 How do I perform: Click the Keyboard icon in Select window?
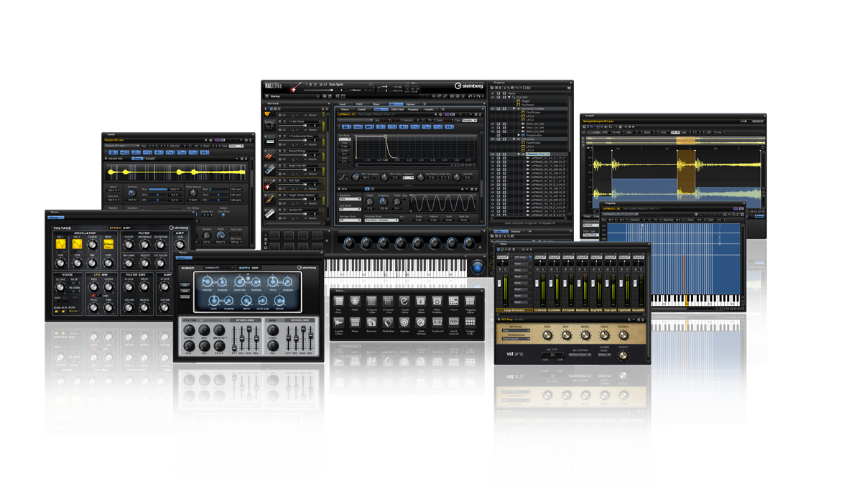(x=437, y=322)
